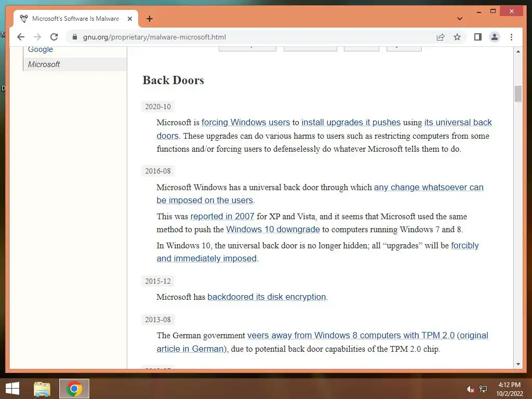Click the 2016-08 date label
This screenshot has height=399, width=532.
click(158, 171)
